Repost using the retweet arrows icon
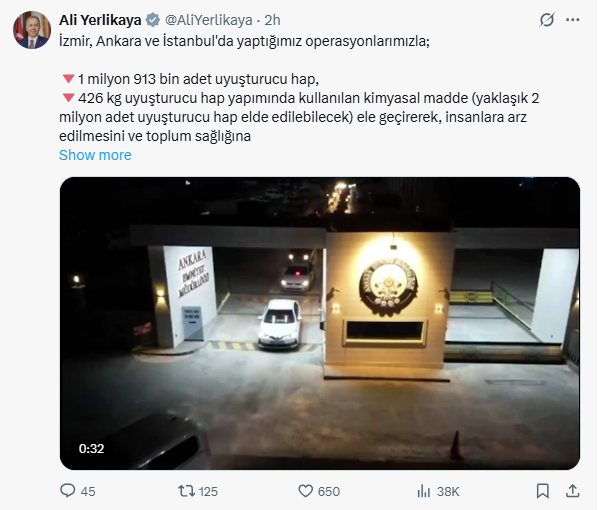 pyautogui.click(x=186, y=491)
